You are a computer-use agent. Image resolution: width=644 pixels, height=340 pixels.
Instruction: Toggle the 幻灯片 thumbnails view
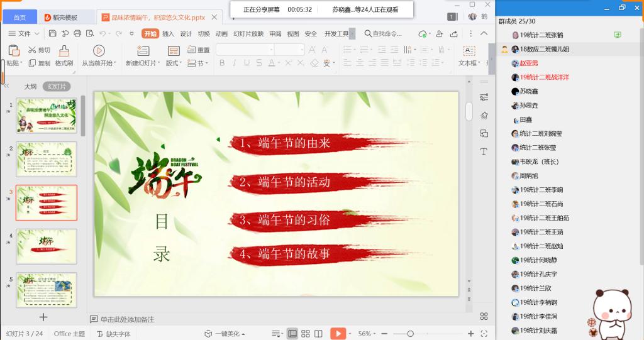(57, 87)
